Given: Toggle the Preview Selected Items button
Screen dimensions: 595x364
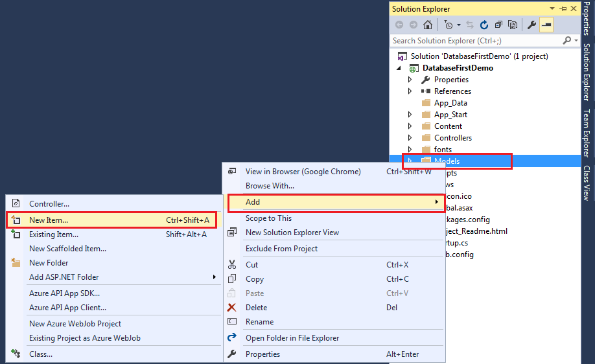Looking at the screenshot, I should click(x=546, y=25).
